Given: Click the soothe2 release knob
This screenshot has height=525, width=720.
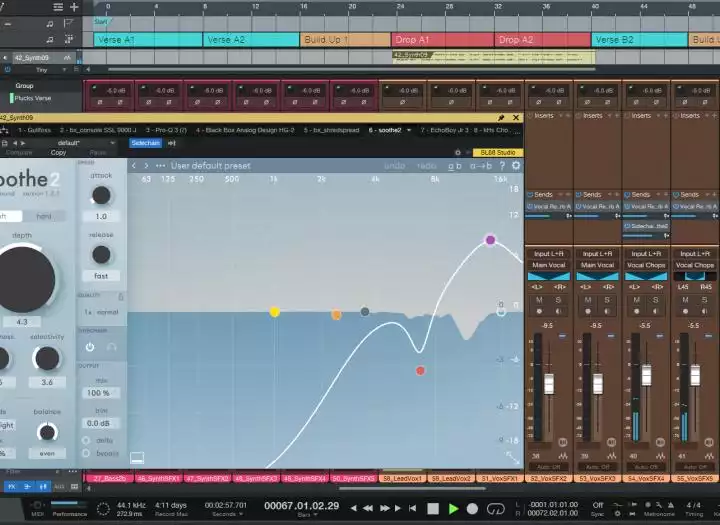Looking at the screenshot, I should (x=101, y=255).
